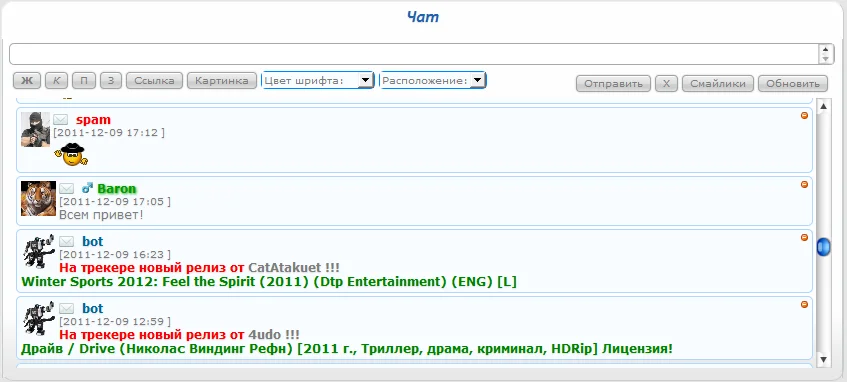Open Winter Sports 2012 release link

point(269,282)
